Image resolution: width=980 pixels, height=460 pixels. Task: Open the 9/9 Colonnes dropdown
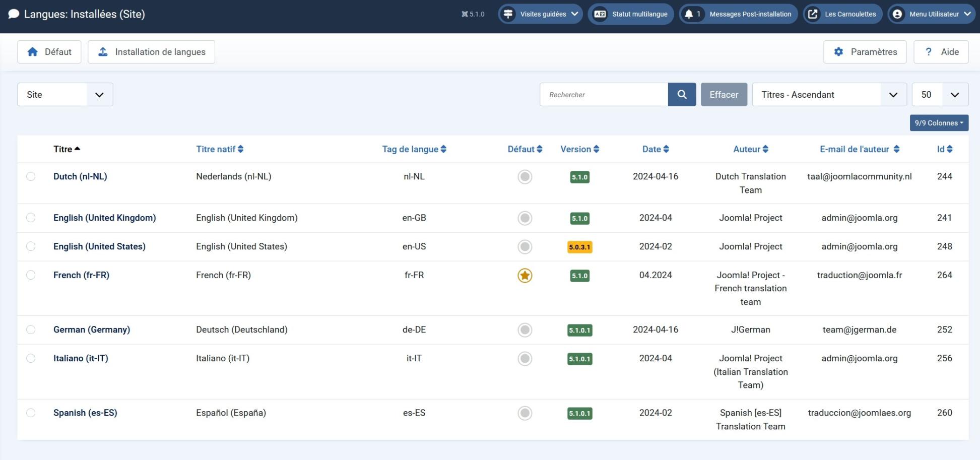[939, 123]
